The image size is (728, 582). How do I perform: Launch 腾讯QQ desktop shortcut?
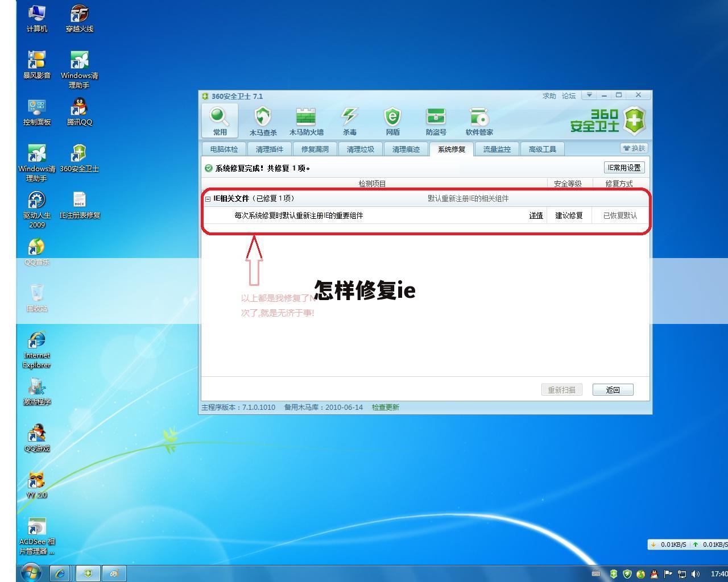pos(79,111)
